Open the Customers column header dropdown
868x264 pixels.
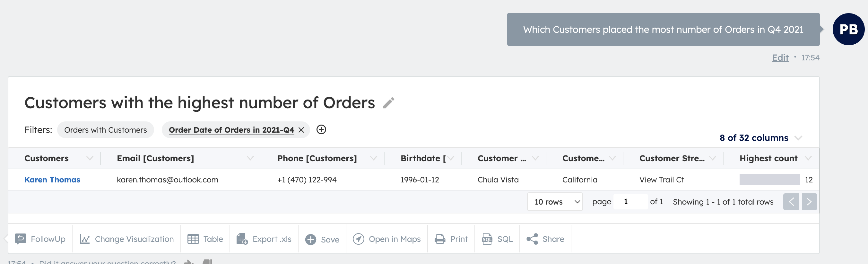pyautogui.click(x=90, y=158)
